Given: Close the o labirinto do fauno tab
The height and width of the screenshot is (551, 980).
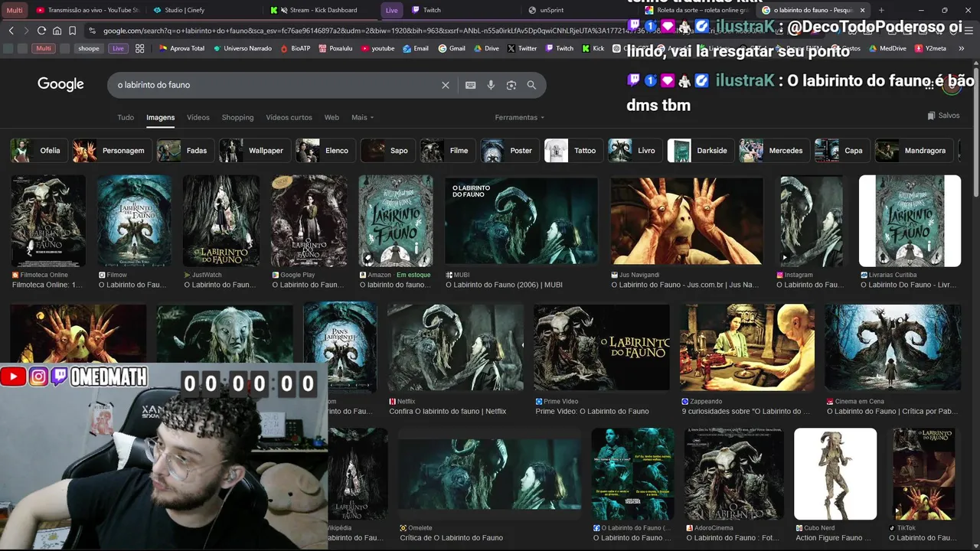Looking at the screenshot, I should (863, 10).
